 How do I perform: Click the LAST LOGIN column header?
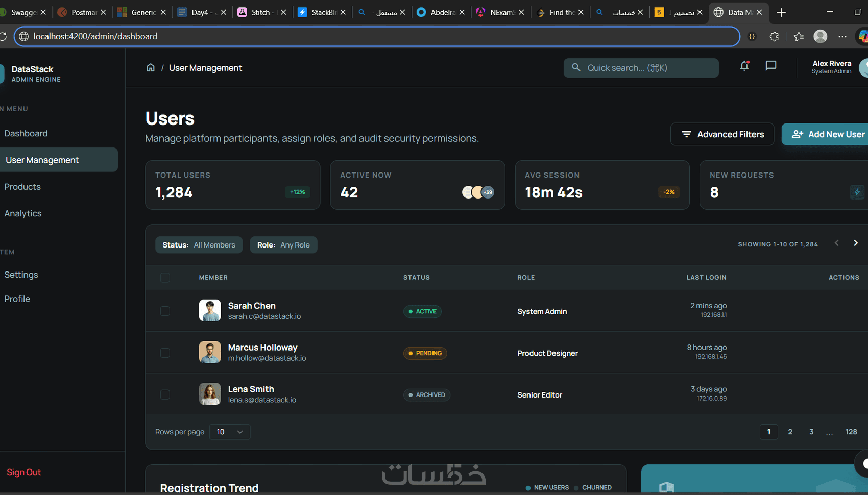[x=706, y=278]
